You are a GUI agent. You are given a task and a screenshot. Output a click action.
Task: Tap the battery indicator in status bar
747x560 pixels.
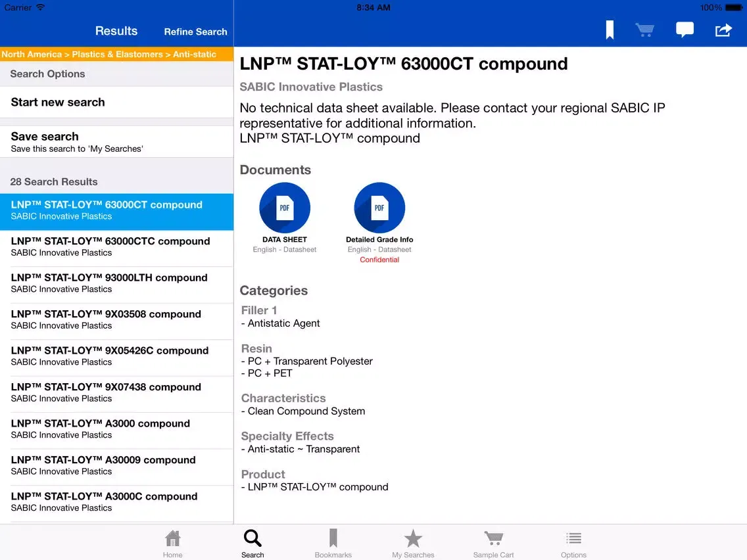pos(733,8)
